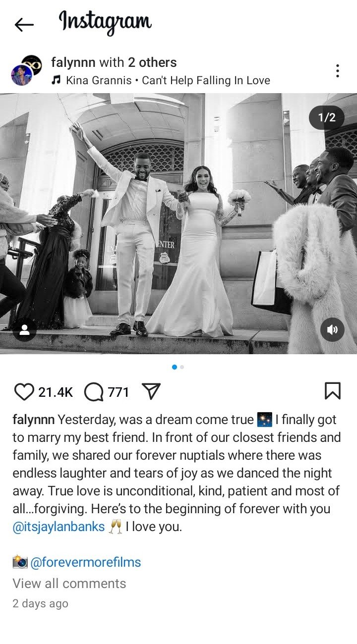Tap the 1/2 carousel counter badge
The width and height of the screenshot is (357, 644).
pyautogui.click(x=326, y=117)
